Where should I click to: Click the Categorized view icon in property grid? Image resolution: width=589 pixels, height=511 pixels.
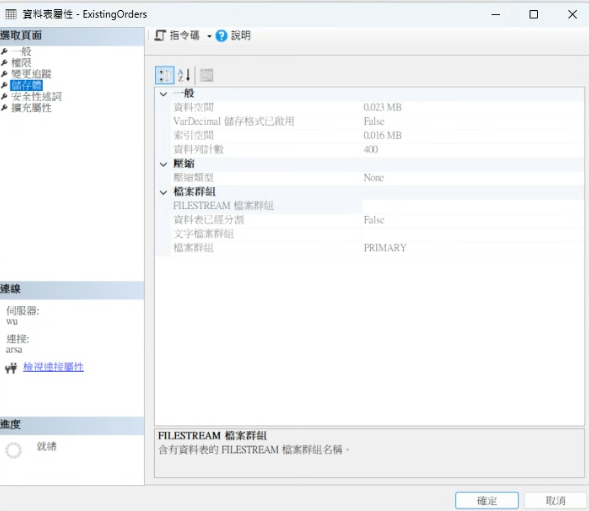(x=165, y=75)
